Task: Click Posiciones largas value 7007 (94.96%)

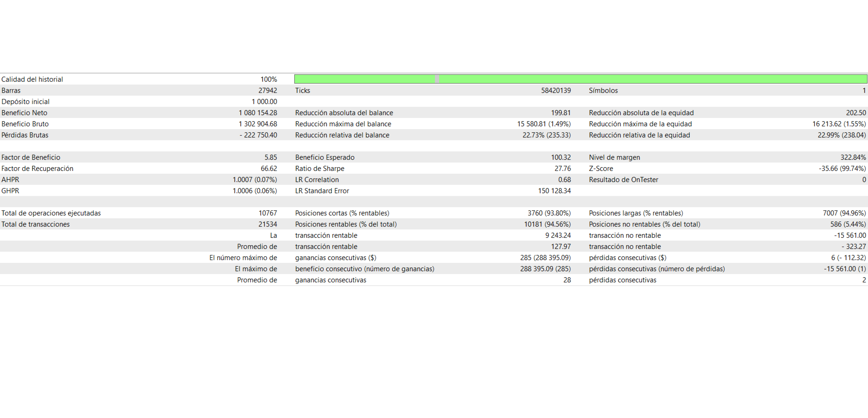Action: (x=844, y=213)
